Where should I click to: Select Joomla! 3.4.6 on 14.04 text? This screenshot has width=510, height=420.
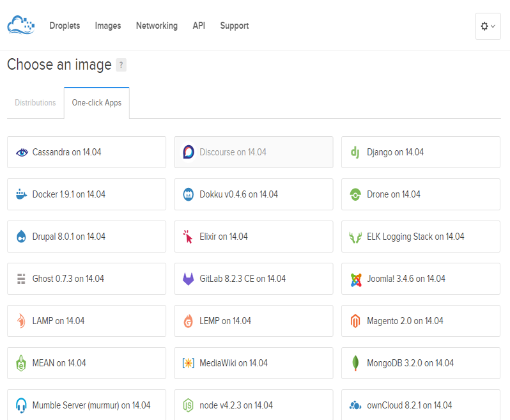pyautogui.click(x=406, y=279)
